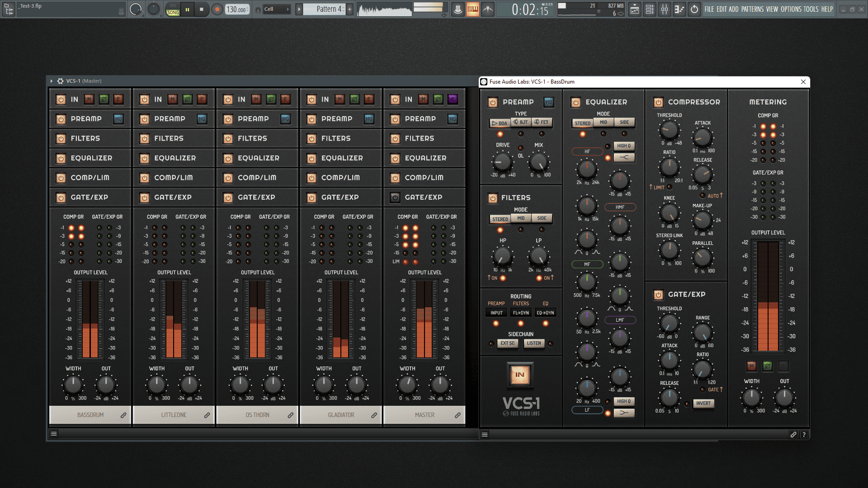The height and width of the screenshot is (488, 868).
Task: Open the FILE menu
Action: [x=709, y=9]
